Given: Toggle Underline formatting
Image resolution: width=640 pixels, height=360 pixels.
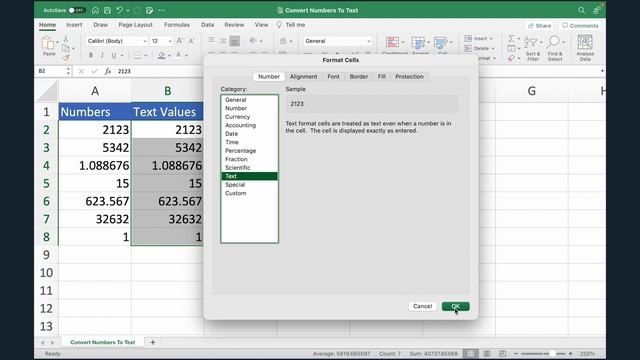Looking at the screenshot, I should 114,56.
